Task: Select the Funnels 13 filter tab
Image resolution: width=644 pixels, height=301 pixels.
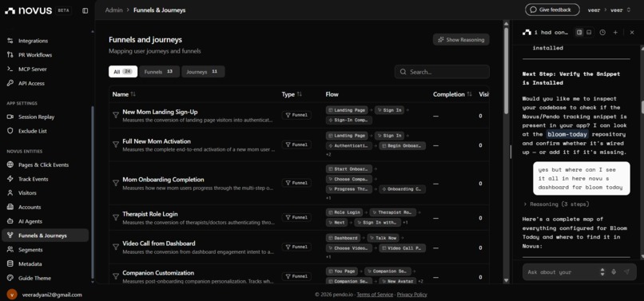Action: click(x=159, y=72)
